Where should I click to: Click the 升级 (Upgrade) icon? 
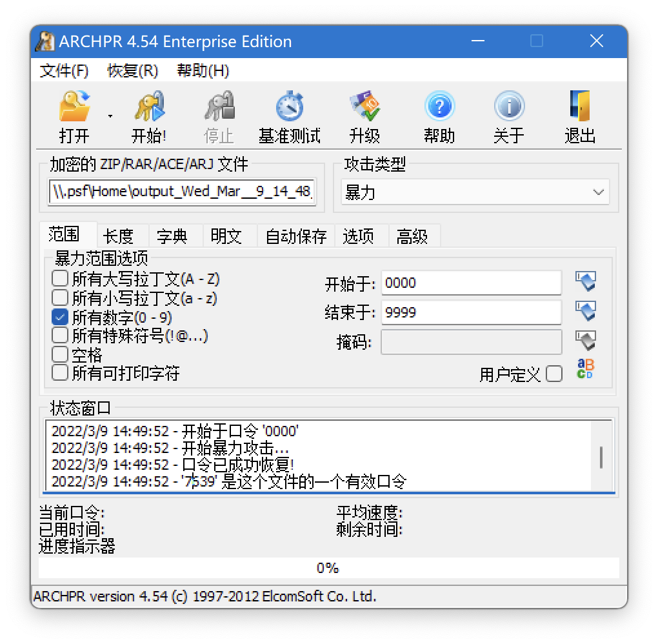364,106
